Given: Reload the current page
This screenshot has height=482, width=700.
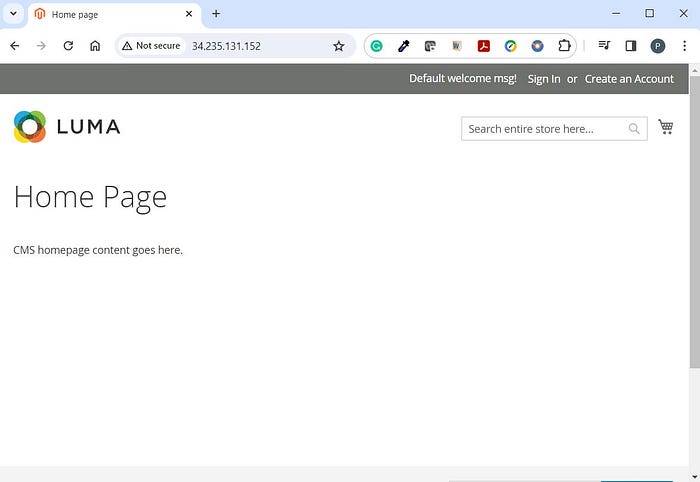Looking at the screenshot, I should [x=68, y=46].
